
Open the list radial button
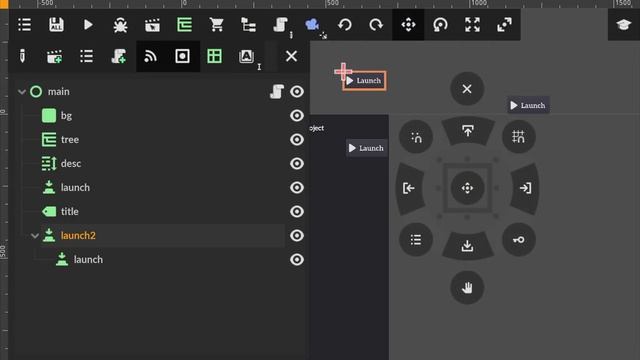[x=416, y=240]
